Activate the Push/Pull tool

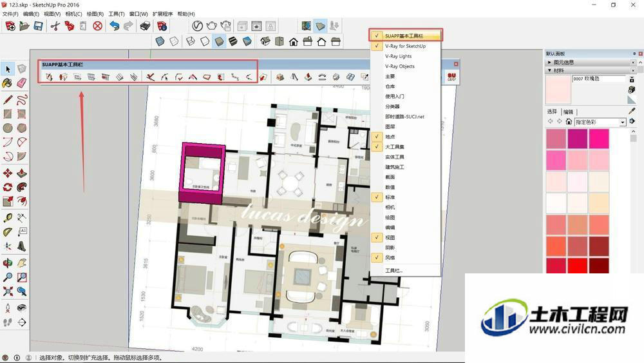coord(22,173)
